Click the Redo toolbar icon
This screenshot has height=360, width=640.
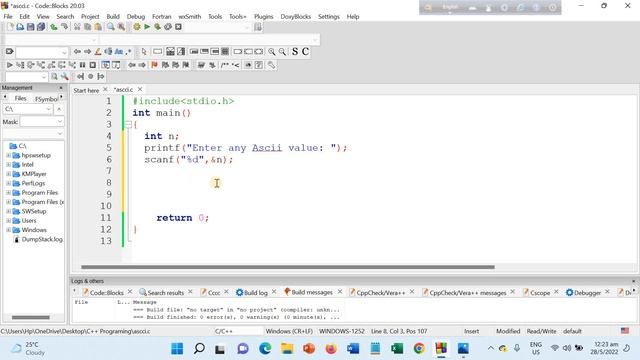tap(64, 27)
